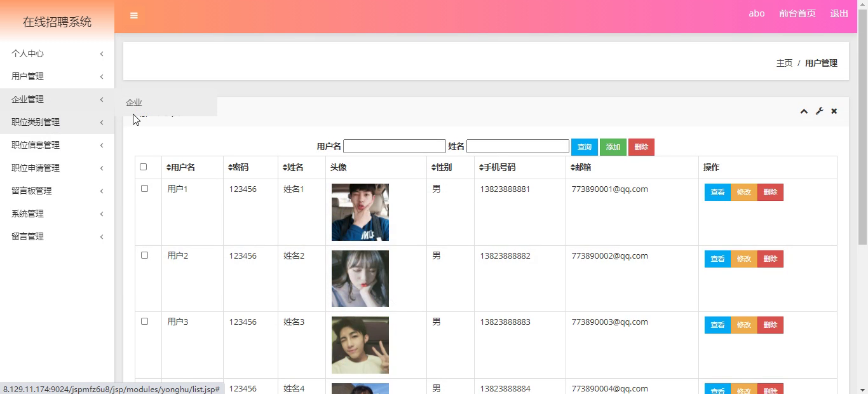
Task: View details of 用户2 via 查看
Action: (x=717, y=259)
